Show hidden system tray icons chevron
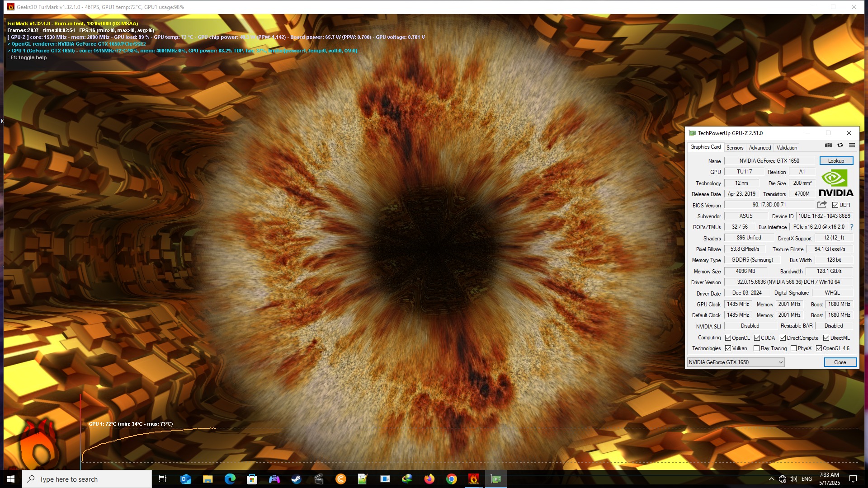The width and height of the screenshot is (868, 488). pos(771,479)
